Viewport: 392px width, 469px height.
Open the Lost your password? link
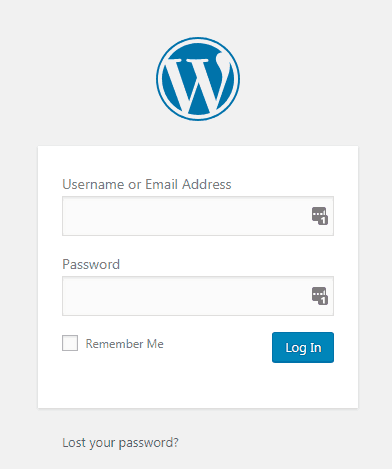coord(120,443)
